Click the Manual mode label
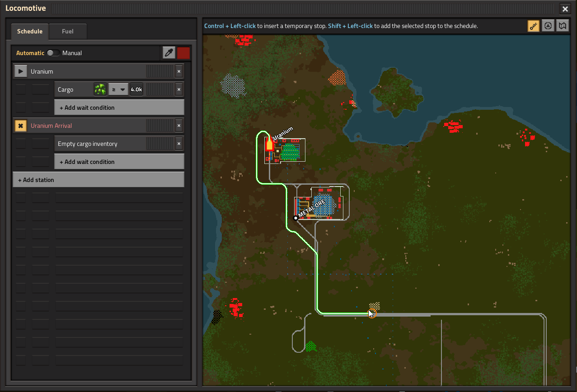577x392 pixels. (72, 53)
